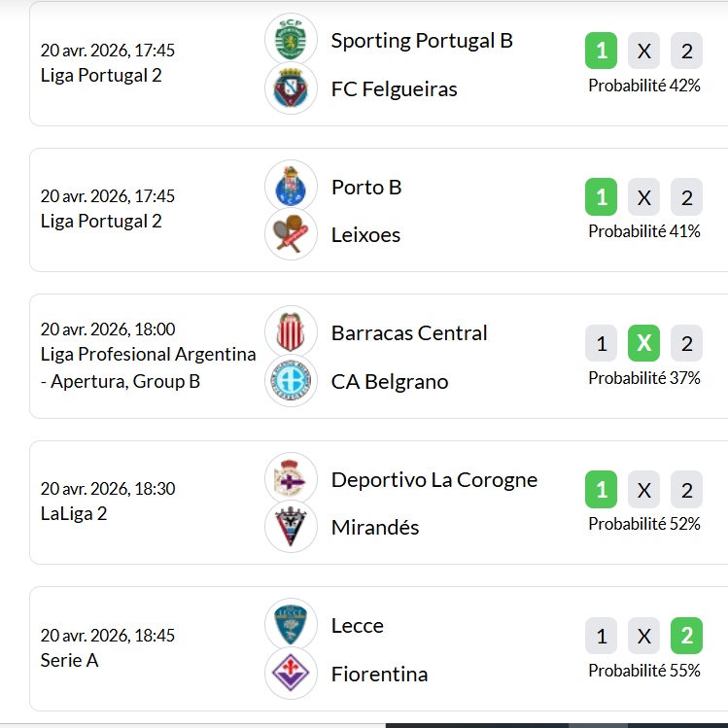This screenshot has width=728, height=728.
Task: Click the Sporting Portugal B club logo
Action: click(291, 40)
